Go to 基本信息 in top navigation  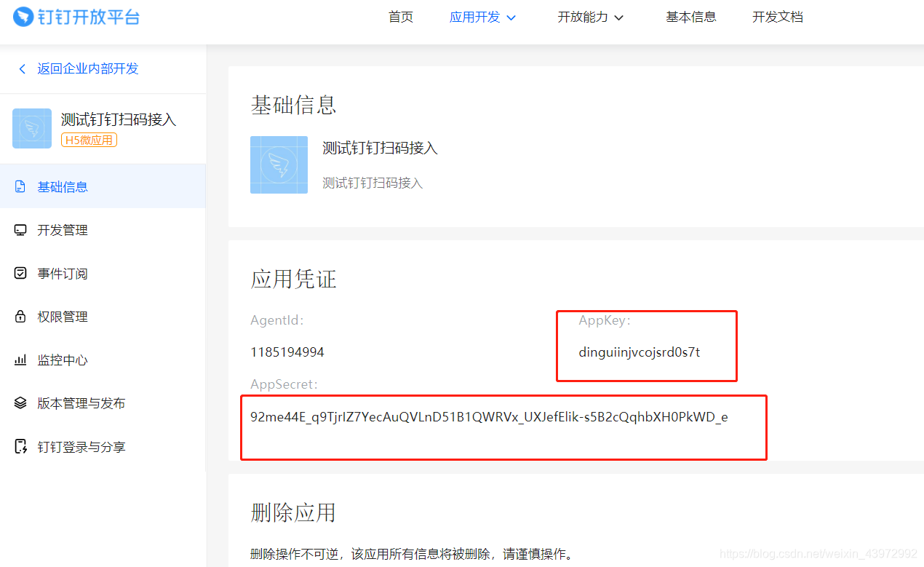(691, 17)
